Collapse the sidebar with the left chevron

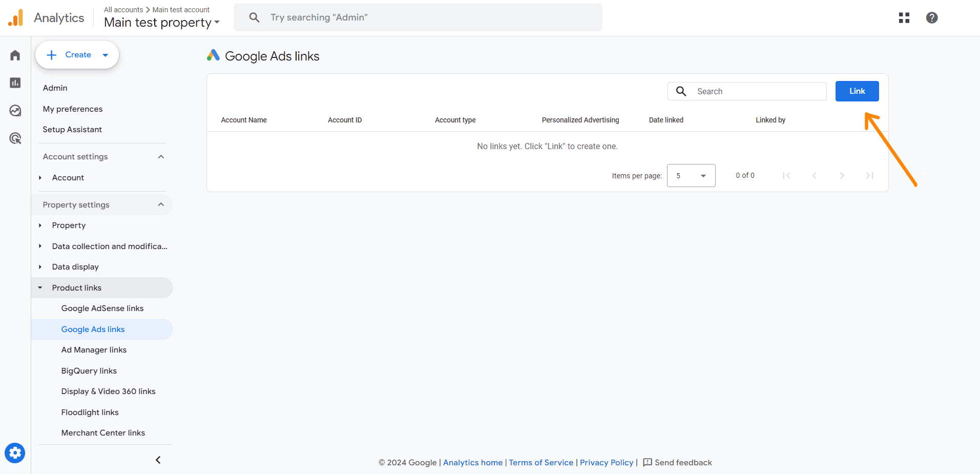tap(158, 460)
